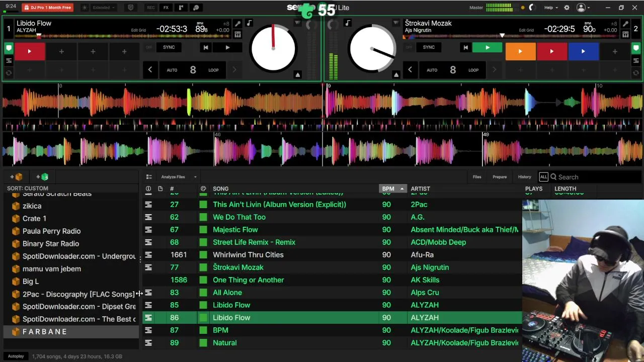Open the down-arrow menu above the deck 1 platter

coord(297,23)
